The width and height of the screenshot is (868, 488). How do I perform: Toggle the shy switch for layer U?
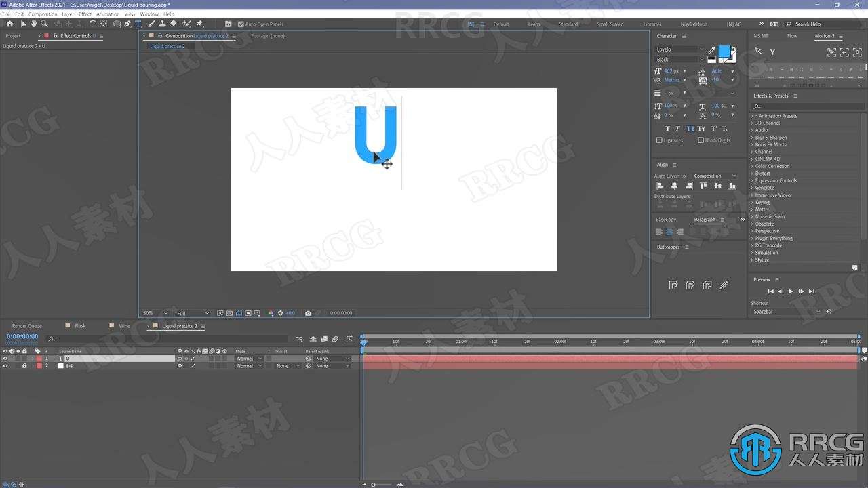click(180, 359)
